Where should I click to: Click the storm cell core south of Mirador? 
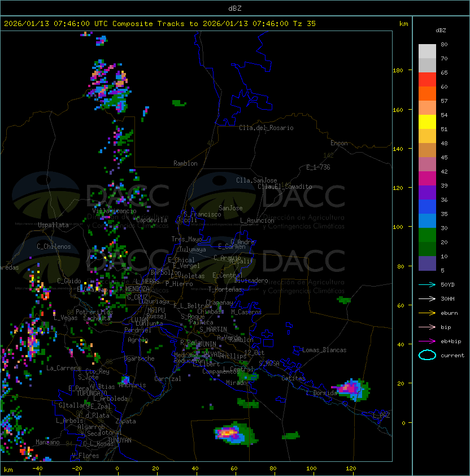coord(228,432)
